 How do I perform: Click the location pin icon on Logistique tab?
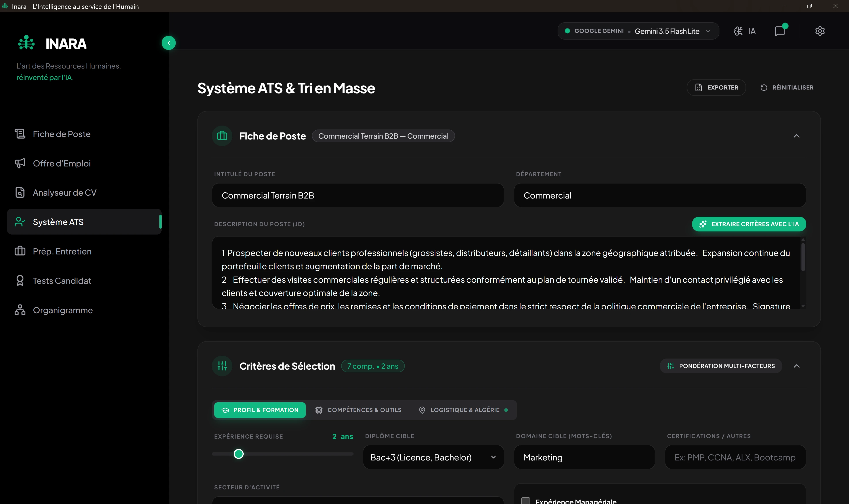(422, 410)
